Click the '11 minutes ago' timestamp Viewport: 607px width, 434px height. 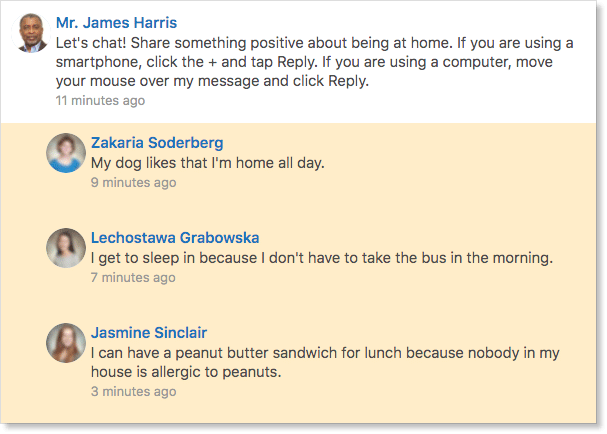(x=100, y=100)
